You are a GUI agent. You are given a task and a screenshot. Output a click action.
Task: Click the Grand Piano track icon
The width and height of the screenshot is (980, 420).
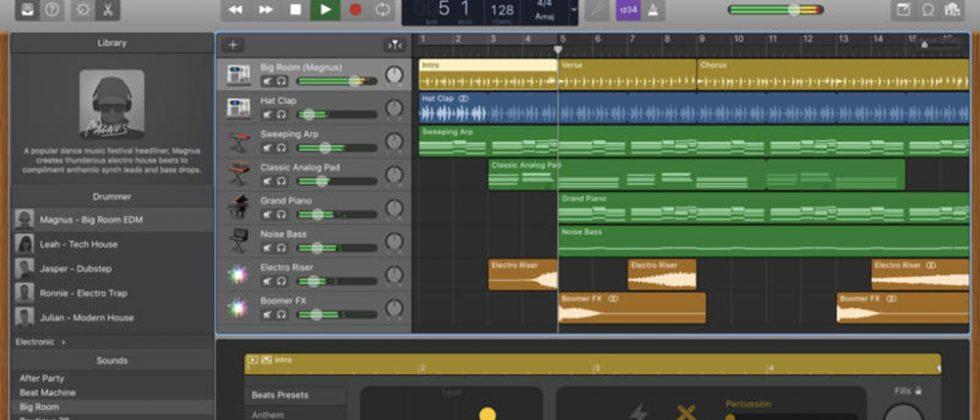[238, 208]
